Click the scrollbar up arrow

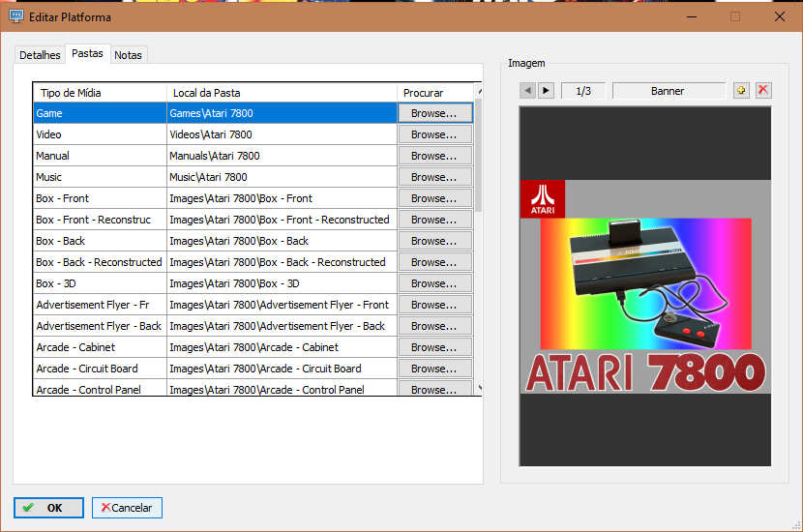click(x=479, y=91)
